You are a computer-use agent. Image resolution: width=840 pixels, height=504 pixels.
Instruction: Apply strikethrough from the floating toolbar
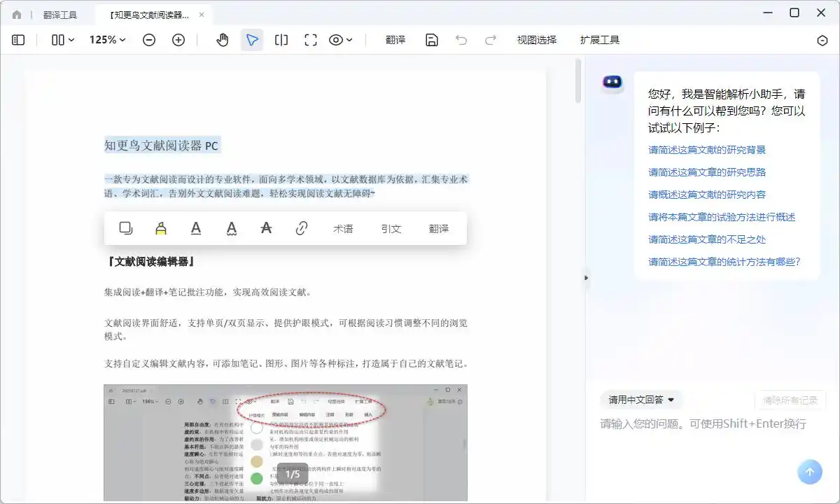point(266,227)
